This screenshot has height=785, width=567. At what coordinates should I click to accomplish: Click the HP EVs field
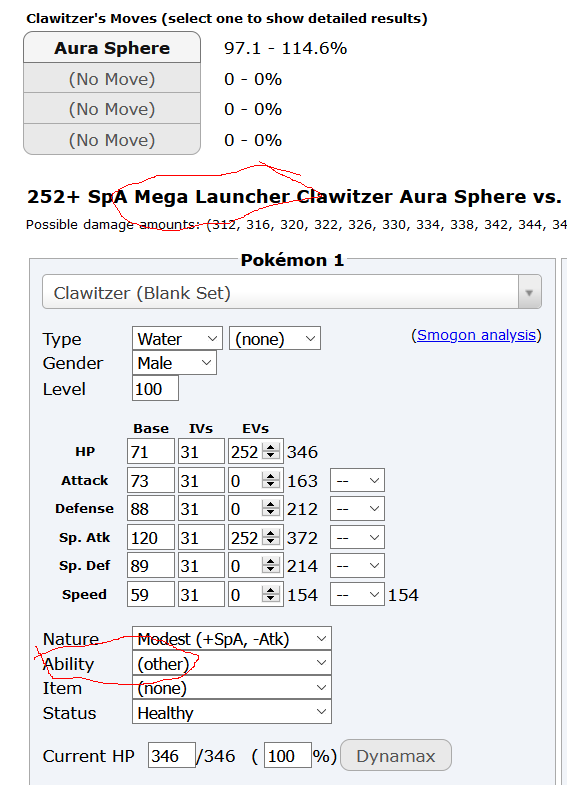(255, 452)
